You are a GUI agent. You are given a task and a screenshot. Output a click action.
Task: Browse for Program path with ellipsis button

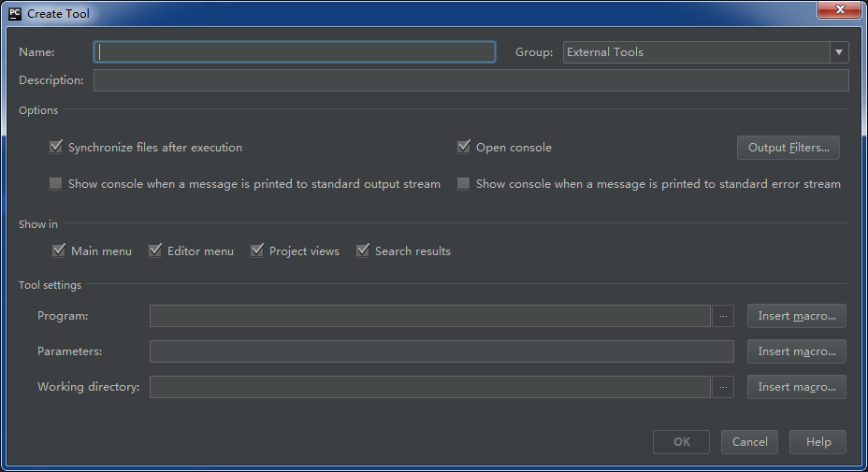[722, 316]
